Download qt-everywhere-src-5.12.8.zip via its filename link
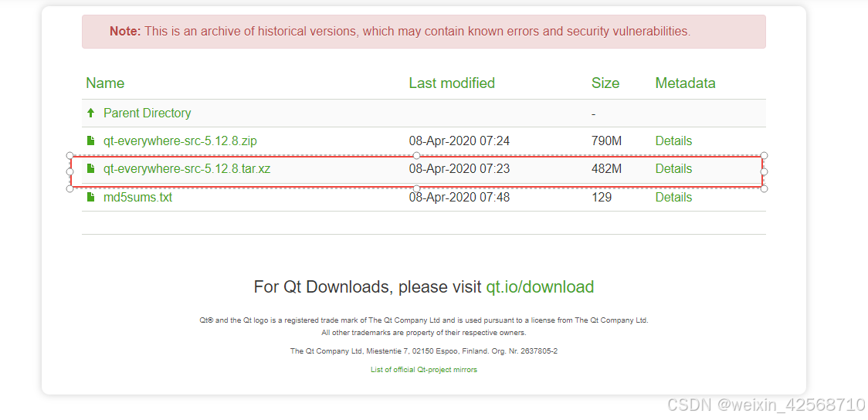 point(180,141)
